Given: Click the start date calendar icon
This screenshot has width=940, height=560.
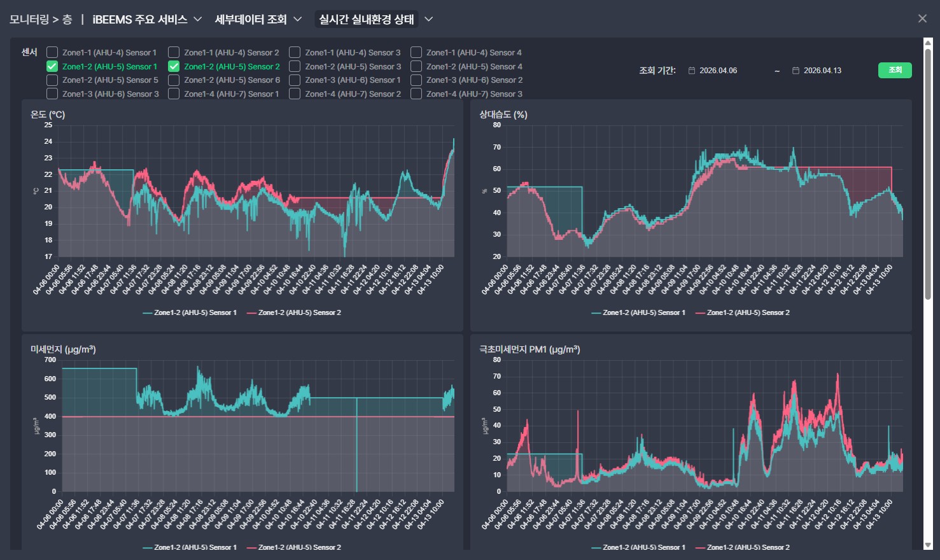Looking at the screenshot, I should point(692,71).
